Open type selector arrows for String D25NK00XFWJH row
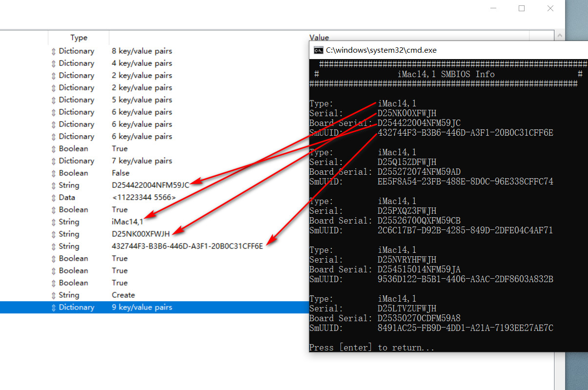This screenshot has width=588, height=390. pos(54,234)
